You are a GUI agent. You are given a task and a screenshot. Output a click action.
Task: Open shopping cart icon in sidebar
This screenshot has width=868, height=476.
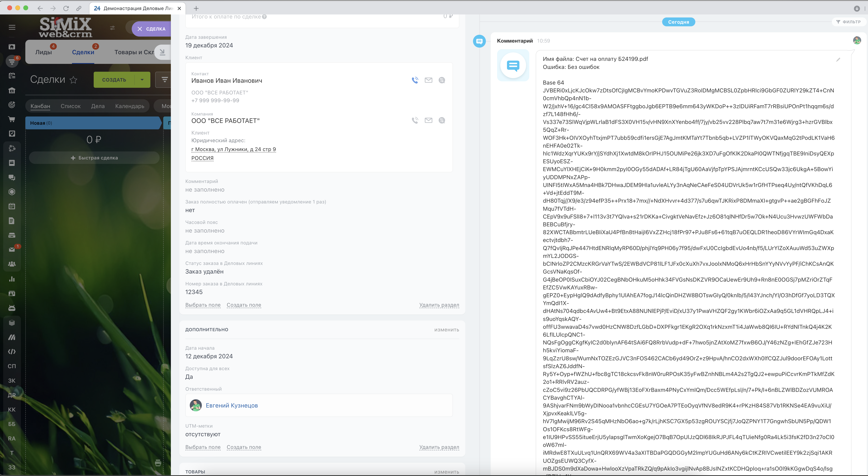click(12, 119)
